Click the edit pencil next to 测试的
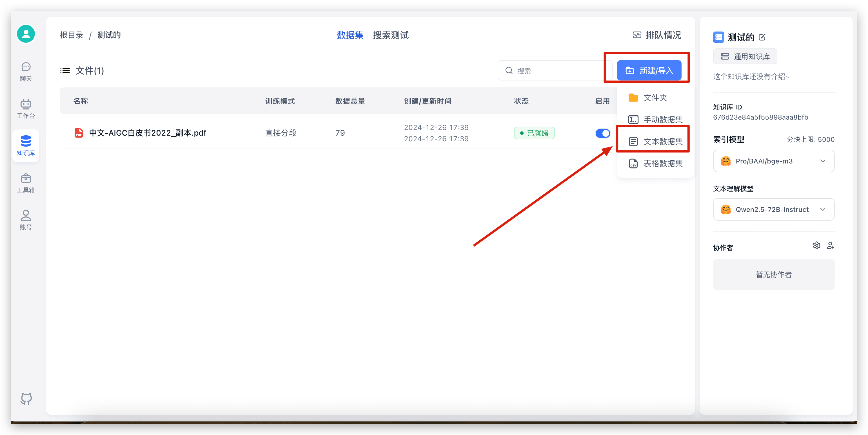This screenshot has width=868, height=435. pos(762,37)
